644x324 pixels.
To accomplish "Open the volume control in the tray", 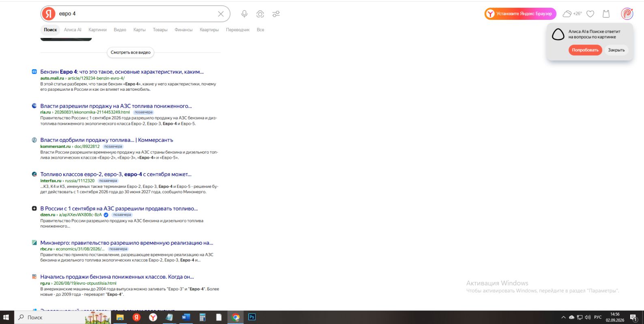I will (x=588, y=317).
